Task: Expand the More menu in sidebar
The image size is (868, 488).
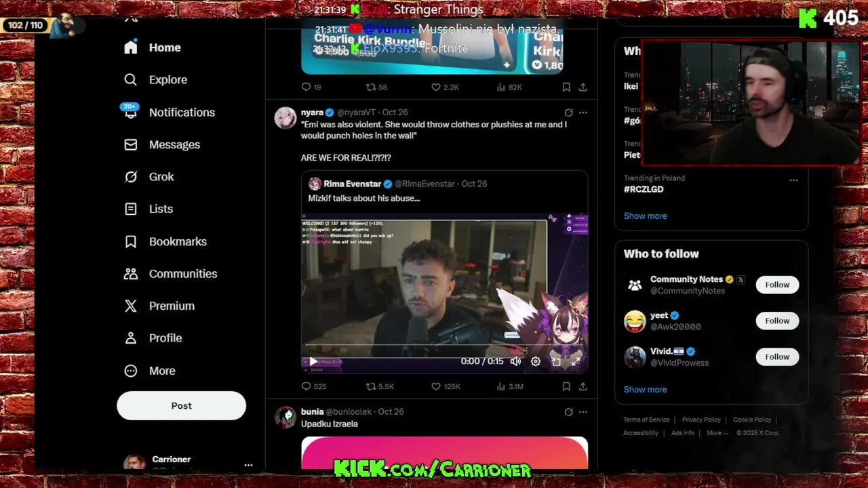Action: click(x=149, y=371)
